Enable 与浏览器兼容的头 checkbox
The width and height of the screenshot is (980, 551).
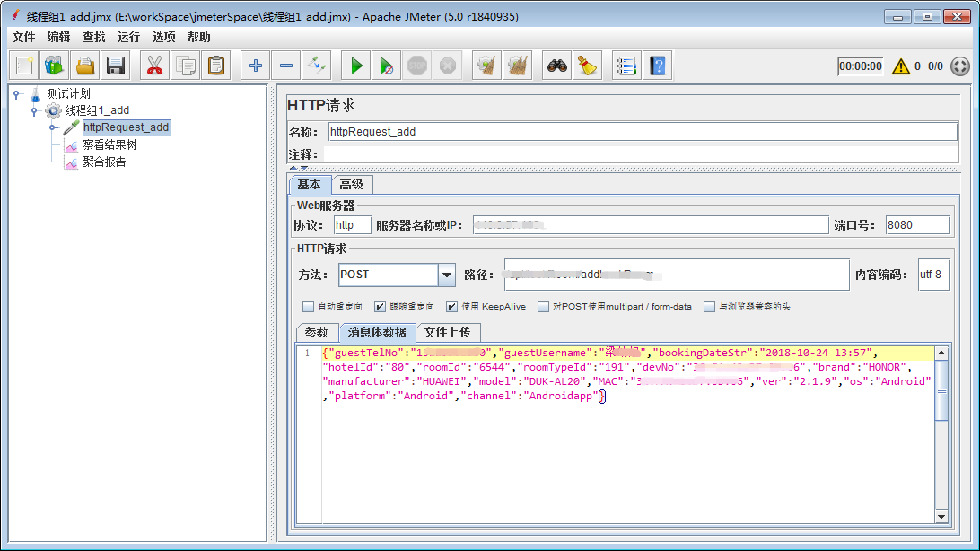click(x=709, y=307)
